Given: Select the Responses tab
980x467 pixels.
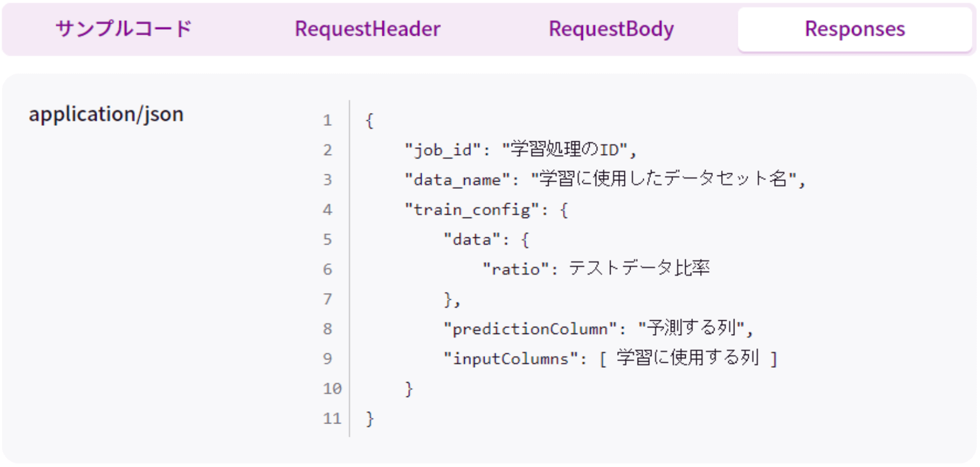Looking at the screenshot, I should 855,29.
